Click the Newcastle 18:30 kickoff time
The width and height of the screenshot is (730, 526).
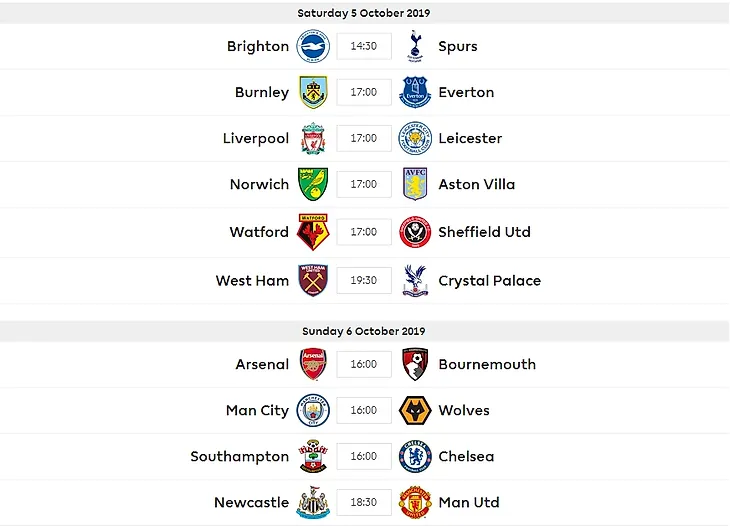click(364, 502)
